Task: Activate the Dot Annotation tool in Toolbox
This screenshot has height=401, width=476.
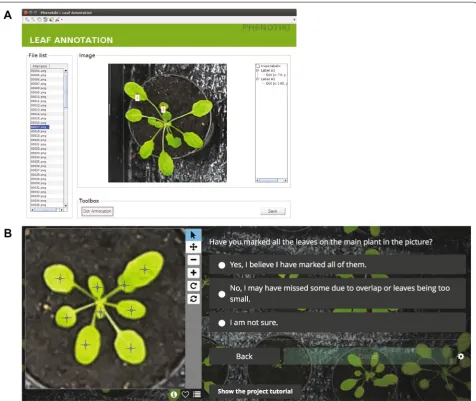Action: point(97,211)
